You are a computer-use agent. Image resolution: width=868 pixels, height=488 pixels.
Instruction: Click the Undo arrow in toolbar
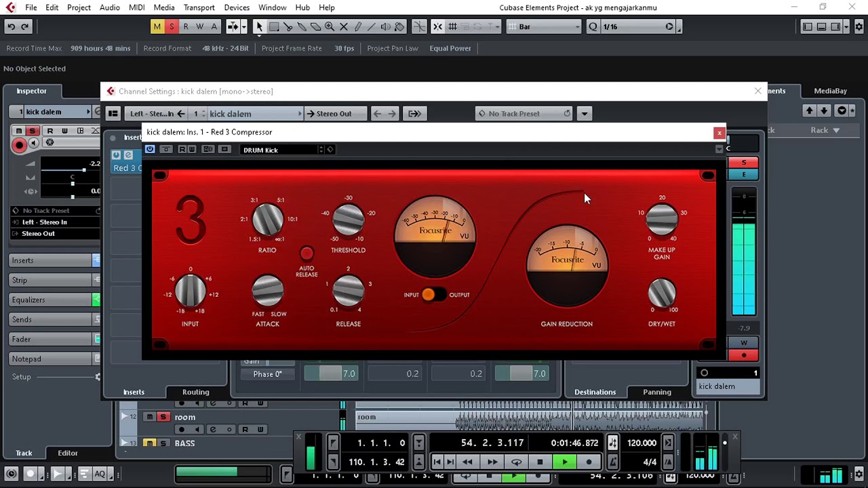[x=11, y=26]
